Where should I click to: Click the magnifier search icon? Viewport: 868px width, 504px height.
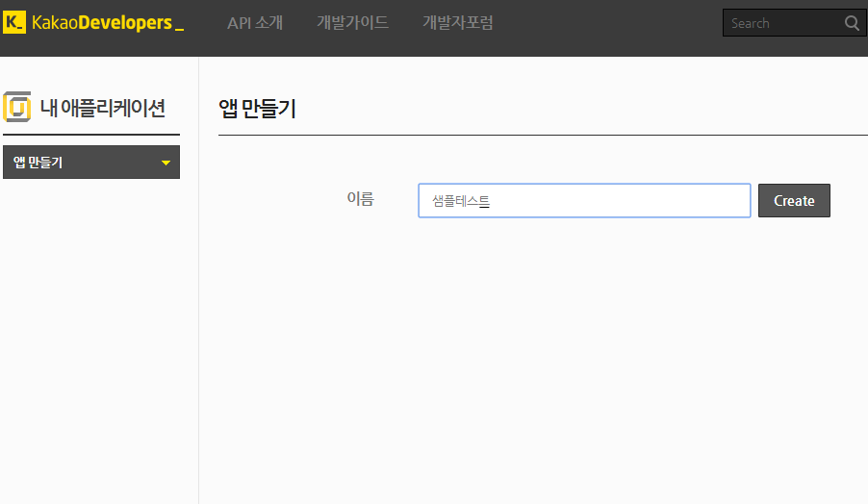tap(852, 23)
